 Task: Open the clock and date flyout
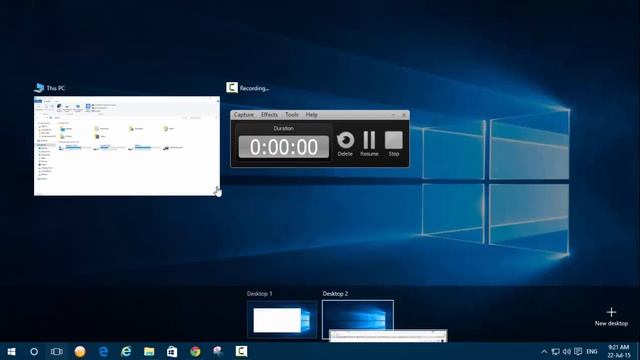[x=619, y=351]
